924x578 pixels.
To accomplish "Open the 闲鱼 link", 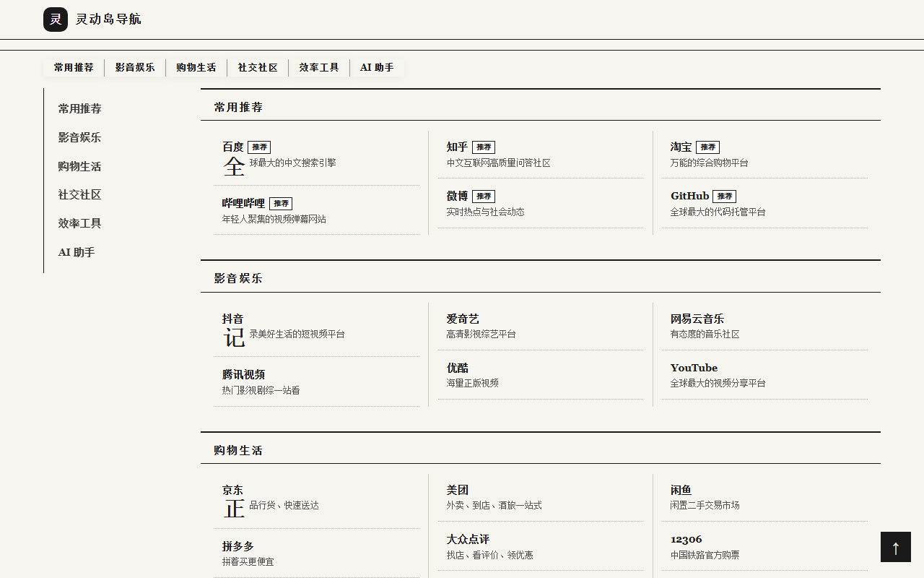I will [681, 490].
